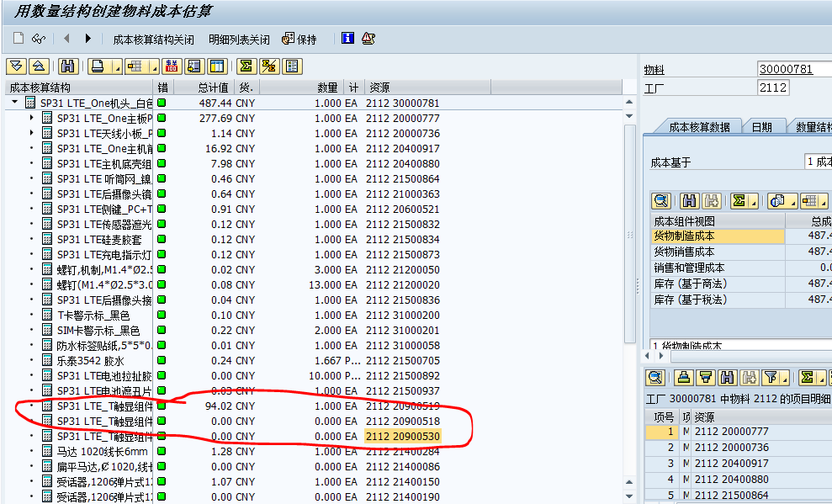This screenshot has height=504, width=832.
Task: Click the blue information icon in the top toolbar
Action: [x=347, y=37]
